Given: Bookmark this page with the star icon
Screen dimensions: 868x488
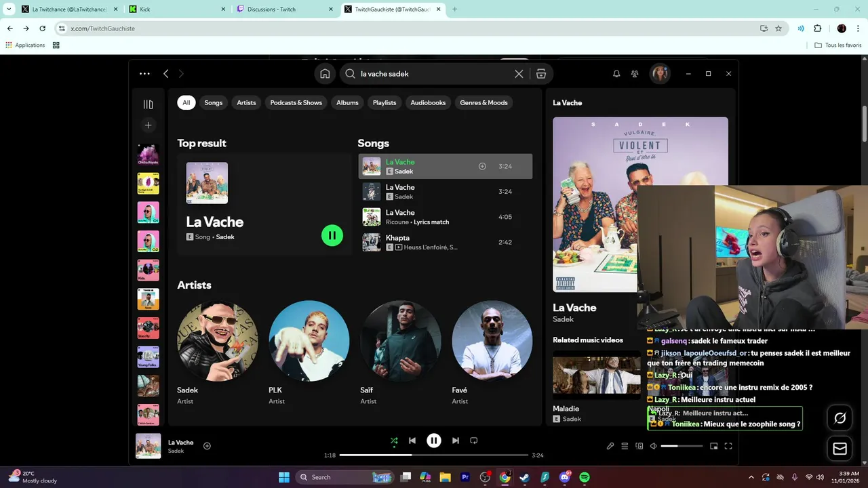Looking at the screenshot, I should pyautogui.click(x=778, y=28).
